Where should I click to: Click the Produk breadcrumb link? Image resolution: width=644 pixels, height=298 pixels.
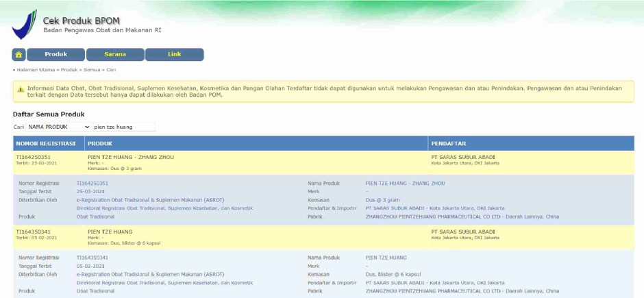pos(69,70)
